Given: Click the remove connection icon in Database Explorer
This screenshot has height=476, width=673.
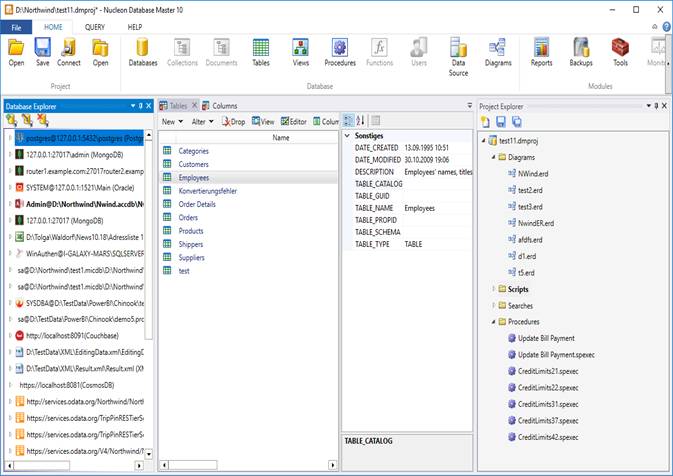Looking at the screenshot, I should (42, 121).
